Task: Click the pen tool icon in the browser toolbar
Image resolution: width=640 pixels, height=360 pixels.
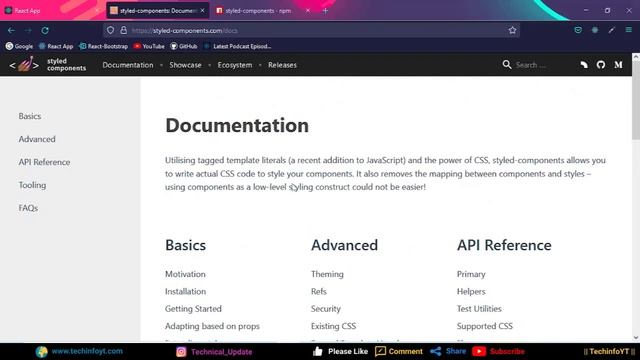Action: click(x=611, y=30)
